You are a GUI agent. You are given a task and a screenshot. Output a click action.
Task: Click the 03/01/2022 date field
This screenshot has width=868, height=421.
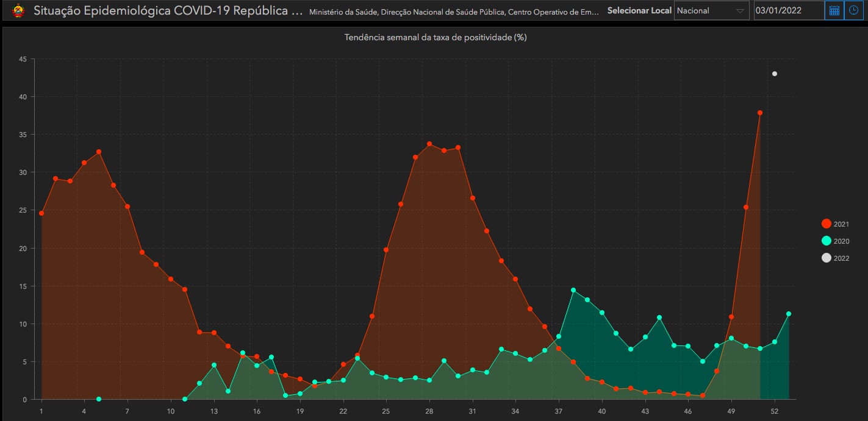[788, 10]
